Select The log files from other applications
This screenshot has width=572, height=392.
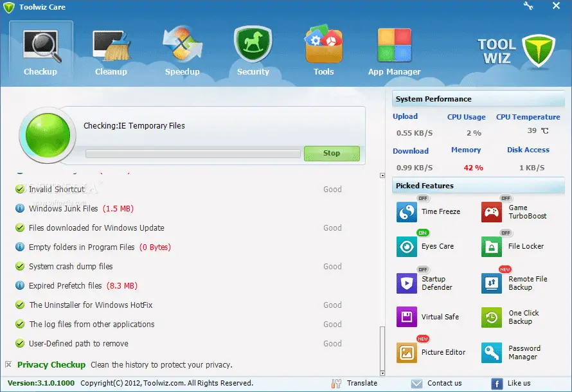tap(179, 324)
